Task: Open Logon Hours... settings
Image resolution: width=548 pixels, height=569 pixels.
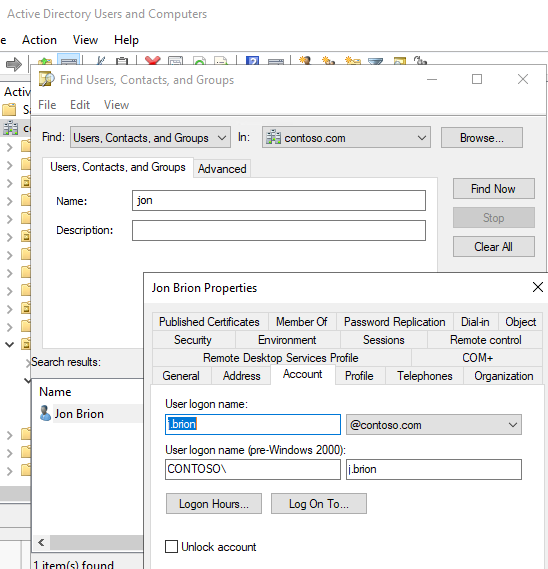Action: 214,503
